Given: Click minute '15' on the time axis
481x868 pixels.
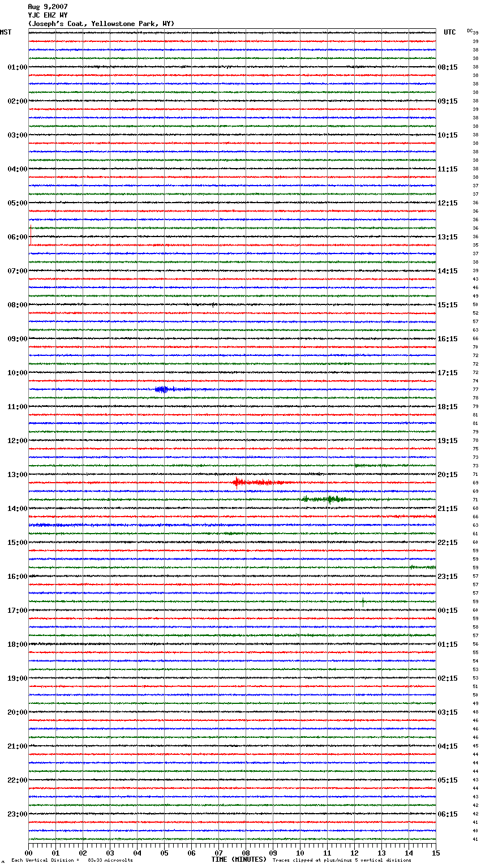Looking at the screenshot, I should [x=436, y=853].
